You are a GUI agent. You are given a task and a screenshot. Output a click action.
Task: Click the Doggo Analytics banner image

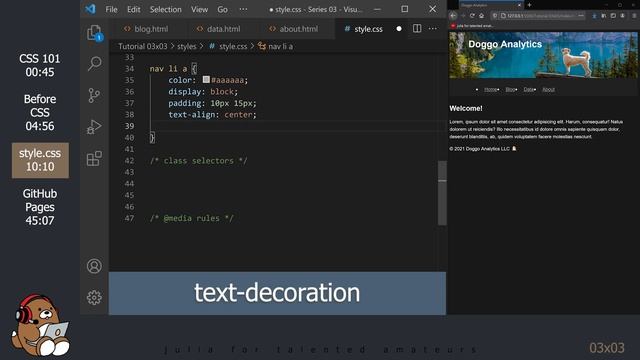[x=543, y=55]
